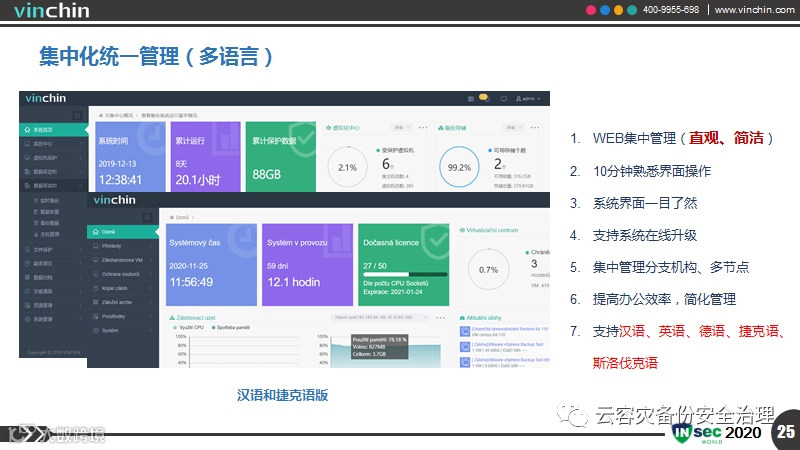The width and height of the screenshot is (800, 450).
Task: Open the 备份数据 submenu item
Action: (47, 223)
